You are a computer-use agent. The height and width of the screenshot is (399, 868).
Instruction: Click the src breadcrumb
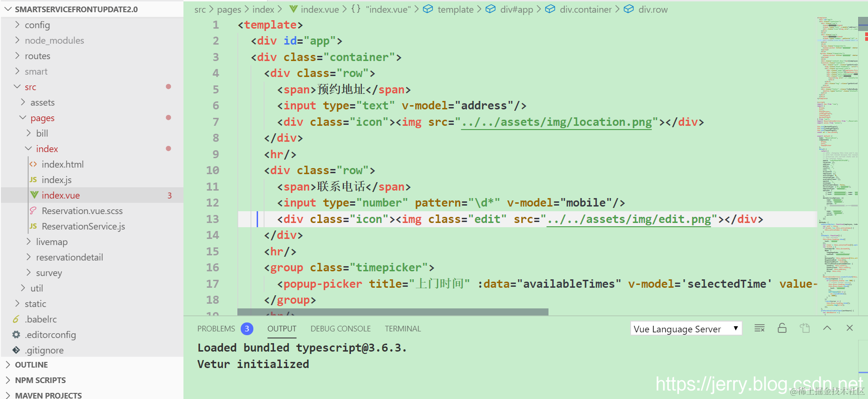tap(200, 9)
